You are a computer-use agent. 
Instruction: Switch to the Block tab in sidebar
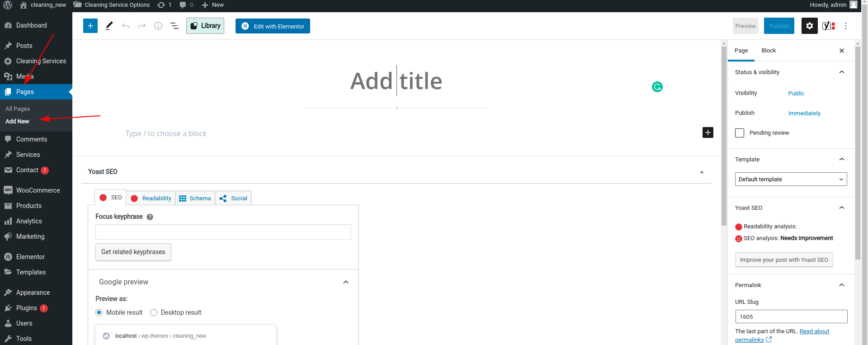768,50
